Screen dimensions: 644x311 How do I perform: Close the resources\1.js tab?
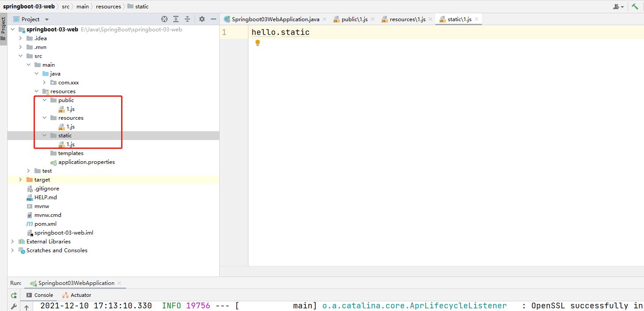[x=430, y=19]
